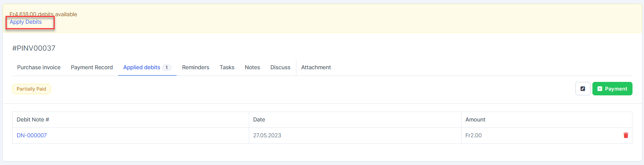Click the Amount column header
This screenshot has height=165, width=644.
pyautogui.click(x=475, y=119)
